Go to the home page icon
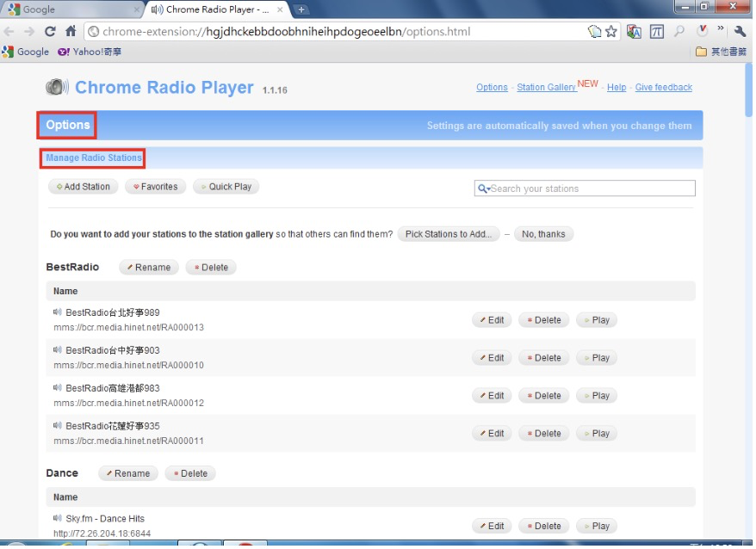This screenshot has height=549, width=756. click(x=71, y=31)
